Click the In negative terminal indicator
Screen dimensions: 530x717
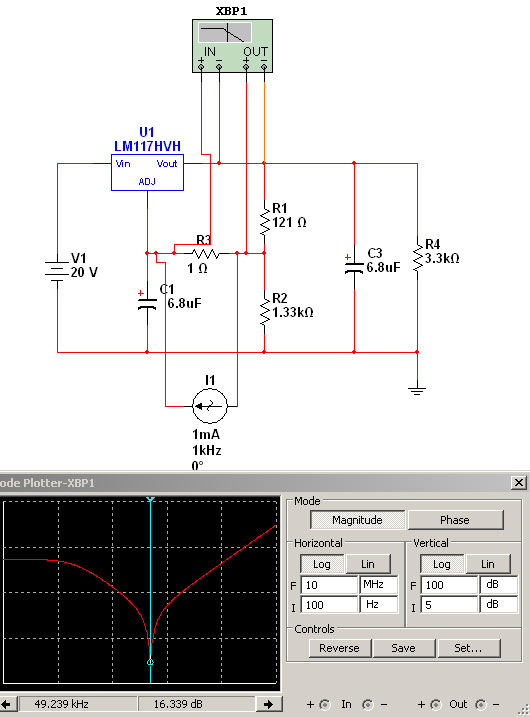tap(367, 705)
